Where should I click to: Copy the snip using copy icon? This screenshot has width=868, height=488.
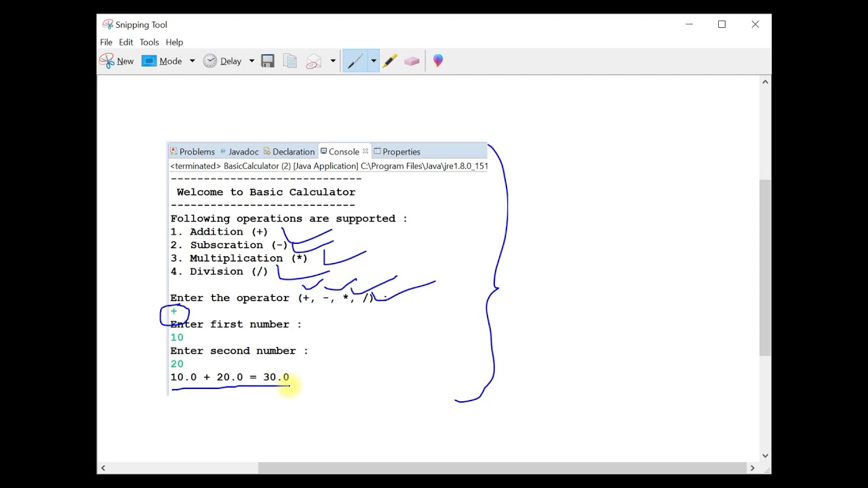290,61
